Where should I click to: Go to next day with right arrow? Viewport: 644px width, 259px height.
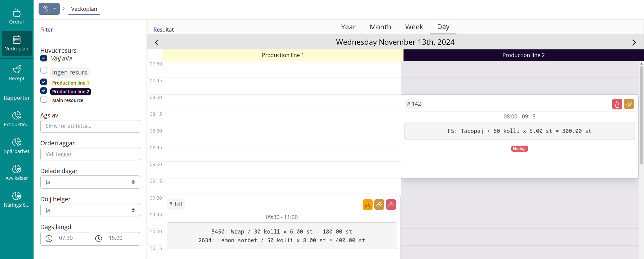(634, 42)
